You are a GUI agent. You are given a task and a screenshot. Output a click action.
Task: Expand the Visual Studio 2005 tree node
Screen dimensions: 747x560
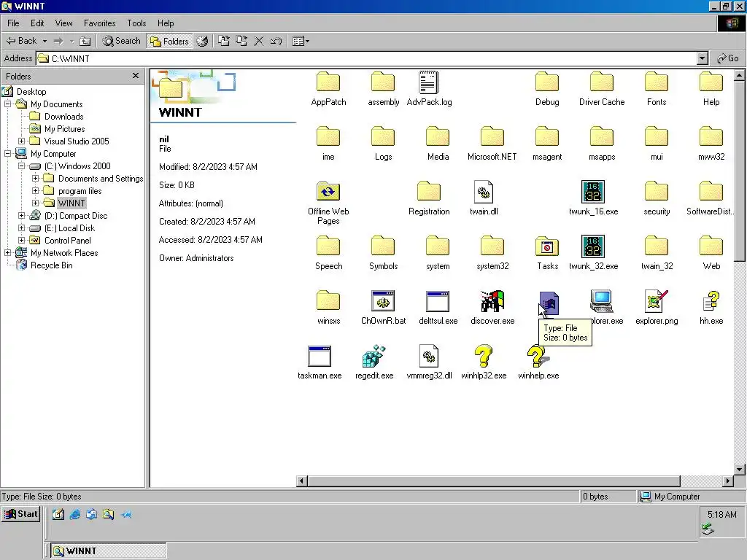21,141
